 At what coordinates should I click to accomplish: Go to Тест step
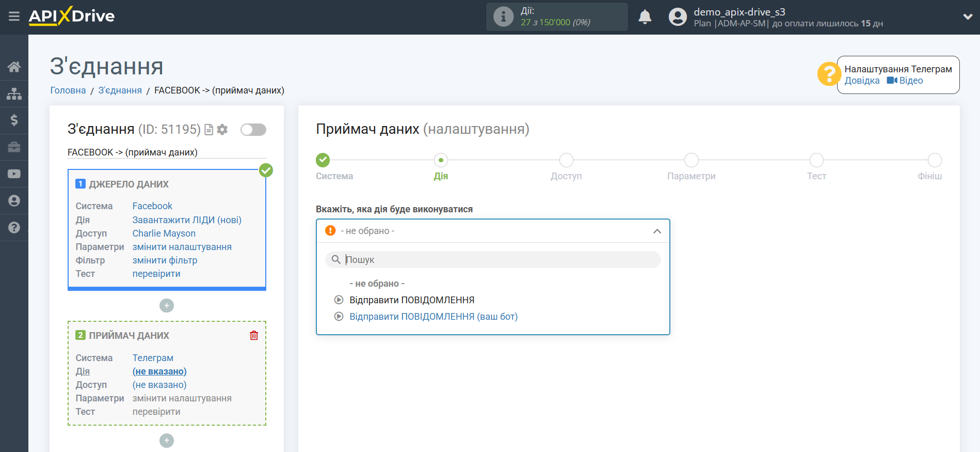coord(816,160)
